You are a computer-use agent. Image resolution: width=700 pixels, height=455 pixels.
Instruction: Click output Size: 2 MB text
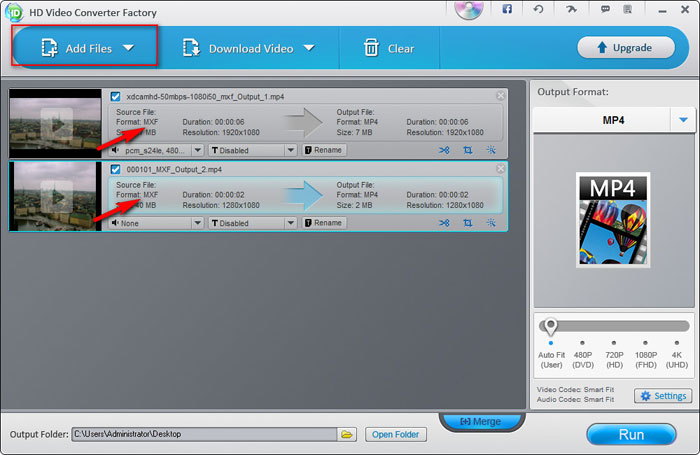[354, 205]
